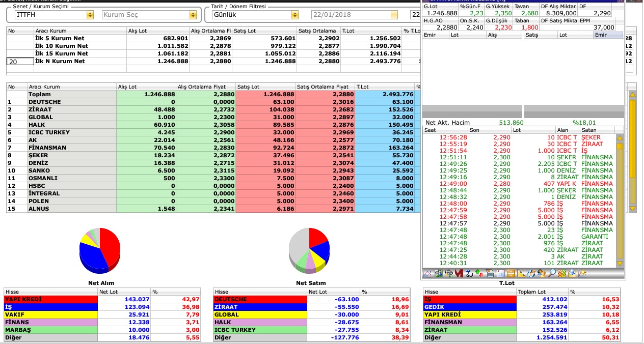Open the document page icon

tap(490, 274)
